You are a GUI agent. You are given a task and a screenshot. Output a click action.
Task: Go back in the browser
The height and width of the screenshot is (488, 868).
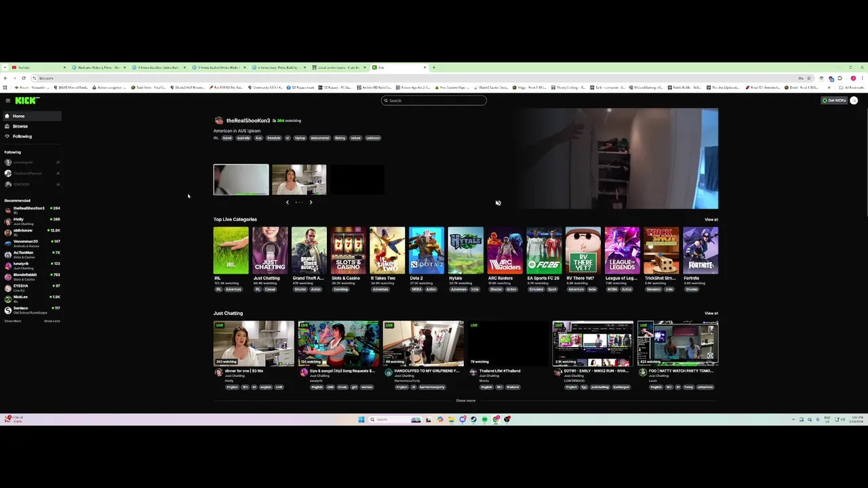(x=5, y=78)
